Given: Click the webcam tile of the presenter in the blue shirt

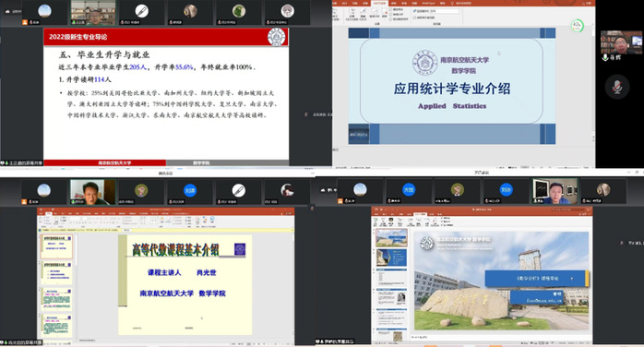Looking at the screenshot, I should [555, 191].
